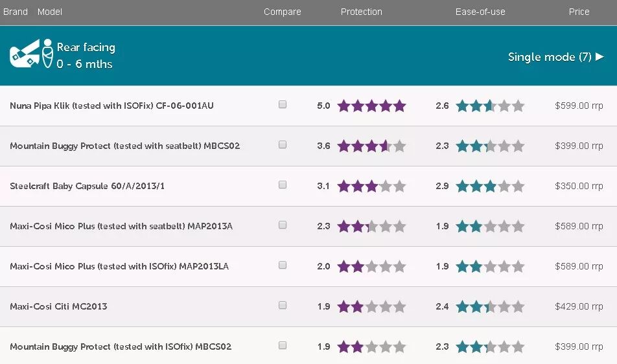Click the 2.0 protection score
617x364 pixels.
tap(323, 266)
